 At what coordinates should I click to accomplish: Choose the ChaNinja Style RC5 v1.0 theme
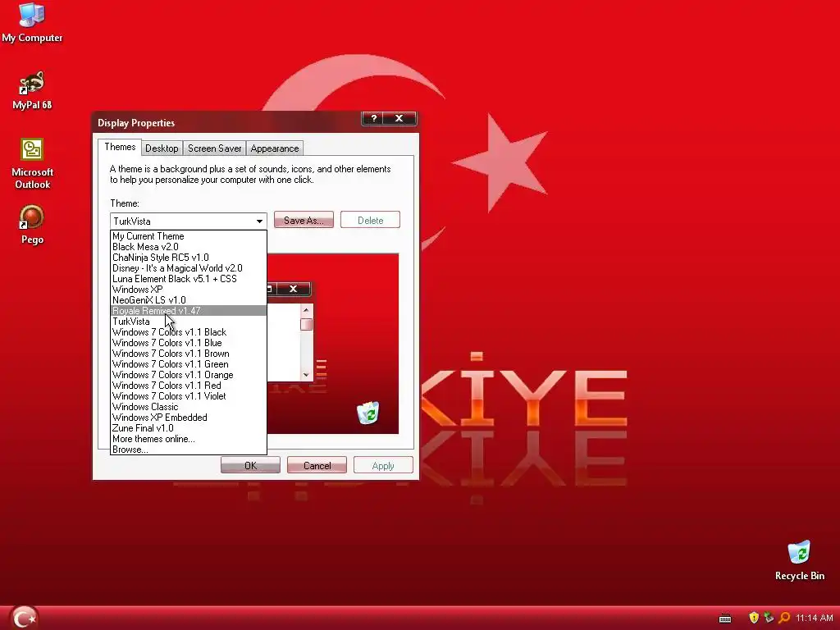[x=189, y=258]
